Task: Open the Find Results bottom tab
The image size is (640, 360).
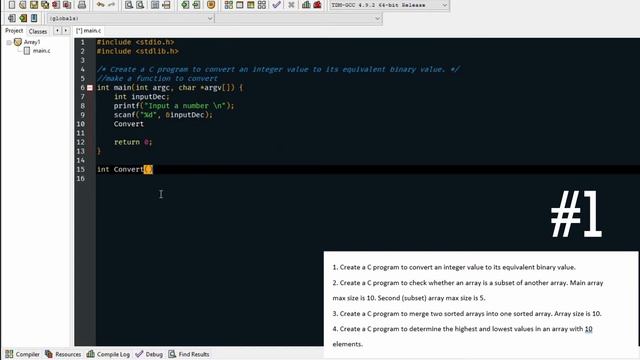Action: pos(189,354)
